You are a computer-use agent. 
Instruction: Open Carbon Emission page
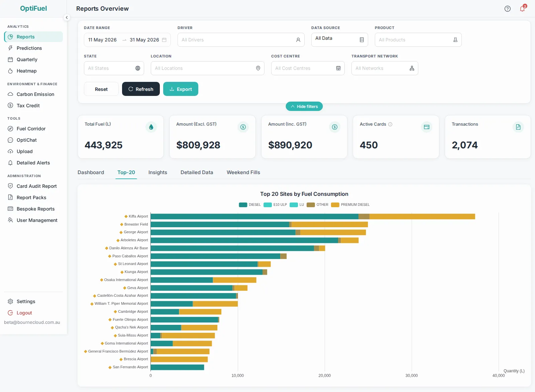click(x=33, y=94)
